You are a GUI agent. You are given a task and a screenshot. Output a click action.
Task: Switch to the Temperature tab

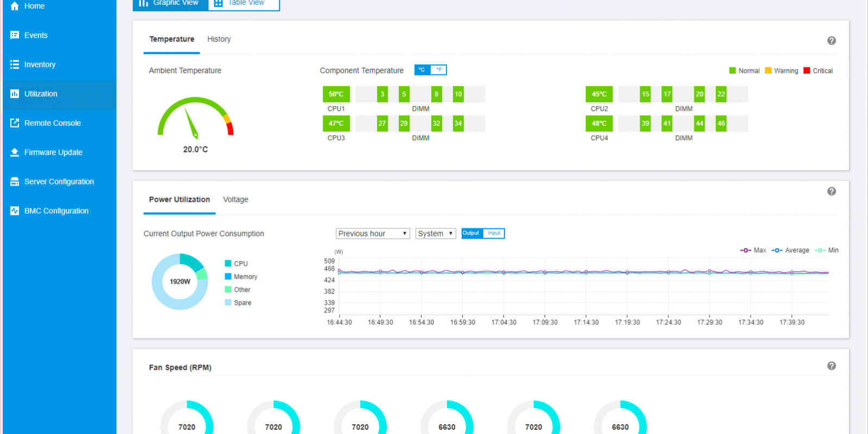pyautogui.click(x=171, y=39)
